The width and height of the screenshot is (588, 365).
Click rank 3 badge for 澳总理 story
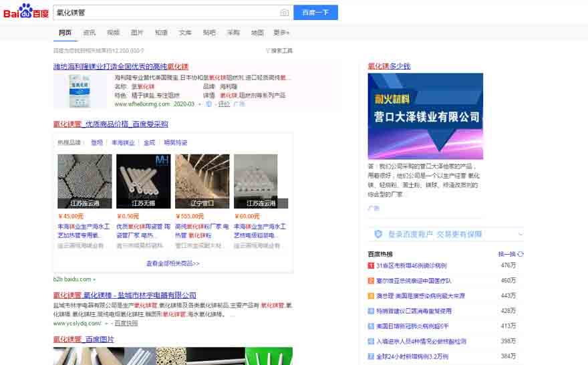pos(371,295)
